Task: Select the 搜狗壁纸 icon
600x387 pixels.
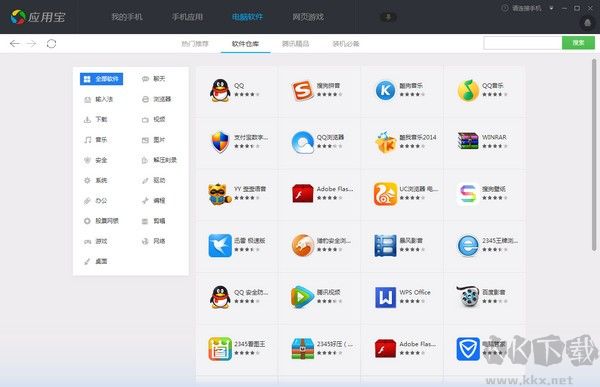Action: click(x=468, y=194)
